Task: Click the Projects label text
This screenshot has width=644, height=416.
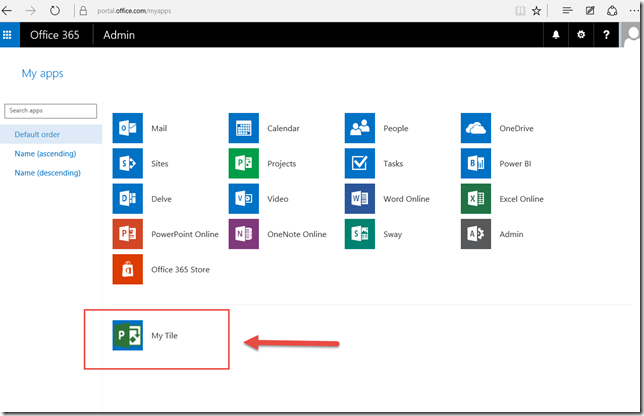Action: pos(282,163)
